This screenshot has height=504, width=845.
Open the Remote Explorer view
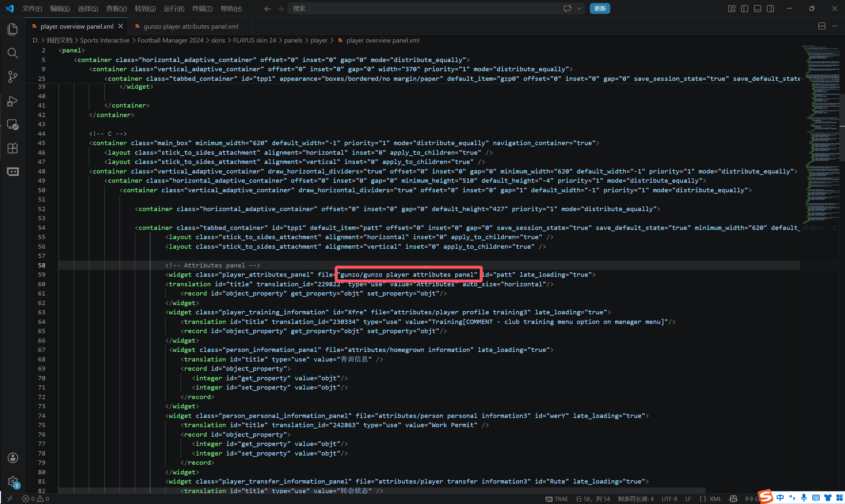pos(13,125)
